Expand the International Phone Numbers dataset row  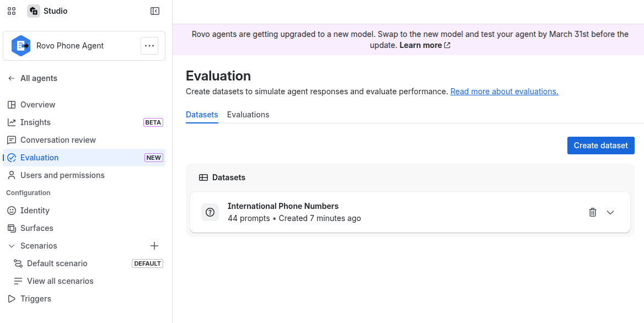610,212
